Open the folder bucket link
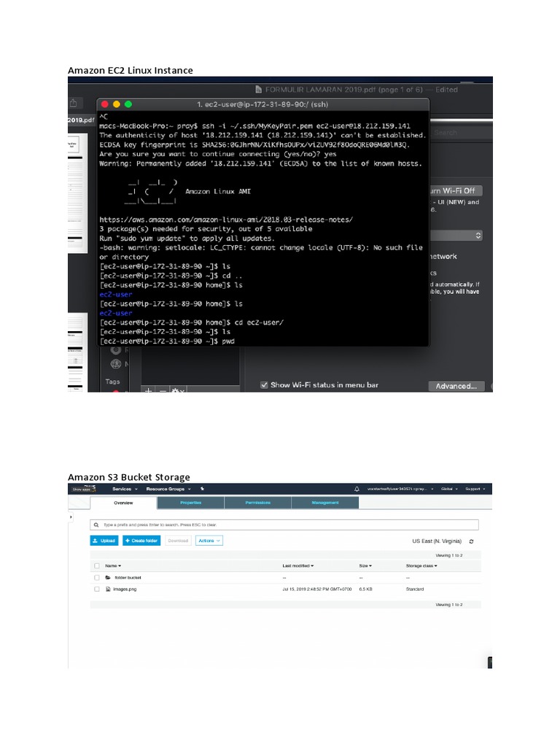560x747 pixels. click(128, 578)
